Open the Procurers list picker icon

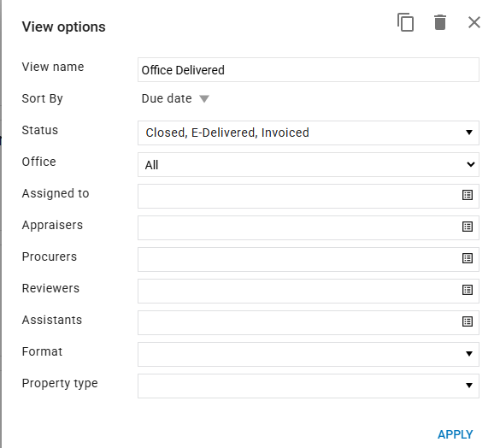[468, 258]
